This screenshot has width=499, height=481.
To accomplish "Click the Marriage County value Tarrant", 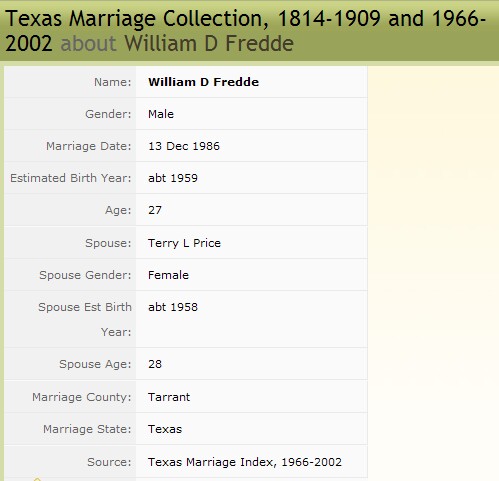I will point(169,397).
